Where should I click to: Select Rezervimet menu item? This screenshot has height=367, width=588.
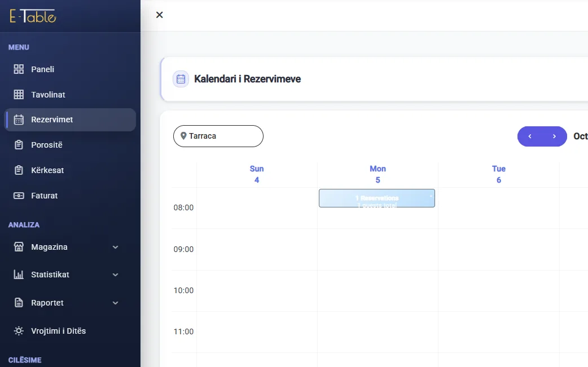click(x=70, y=120)
